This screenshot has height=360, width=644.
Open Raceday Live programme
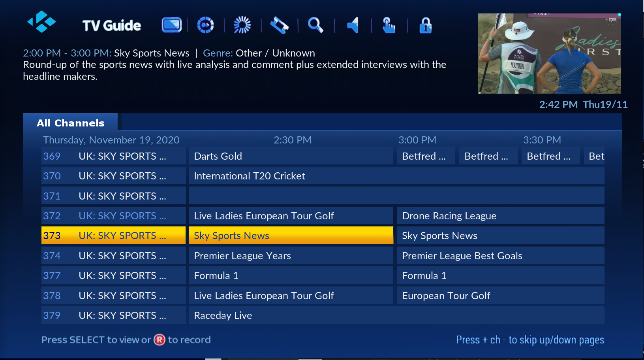(x=397, y=315)
